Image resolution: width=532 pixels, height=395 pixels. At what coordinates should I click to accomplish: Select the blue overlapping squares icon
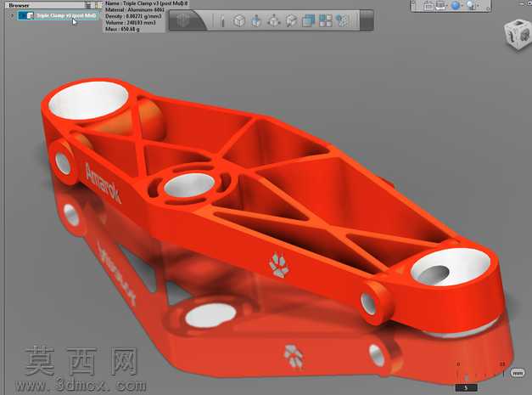308,21
